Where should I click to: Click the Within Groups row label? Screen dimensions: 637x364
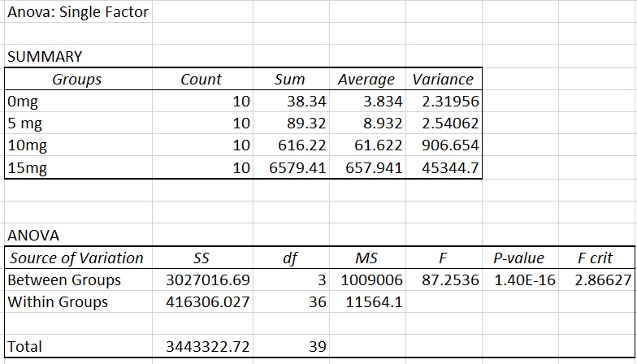pyautogui.click(x=58, y=302)
